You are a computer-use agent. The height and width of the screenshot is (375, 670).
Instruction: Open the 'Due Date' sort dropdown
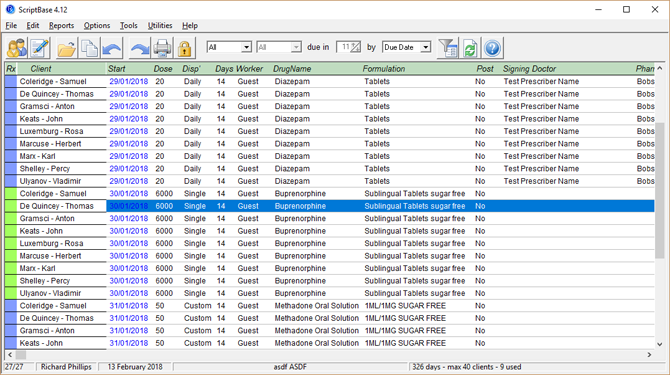point(406,47)
